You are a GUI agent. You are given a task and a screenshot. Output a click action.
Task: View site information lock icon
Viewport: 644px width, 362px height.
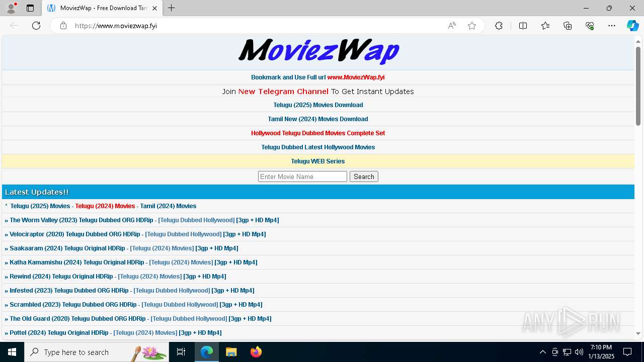point(63,26)
